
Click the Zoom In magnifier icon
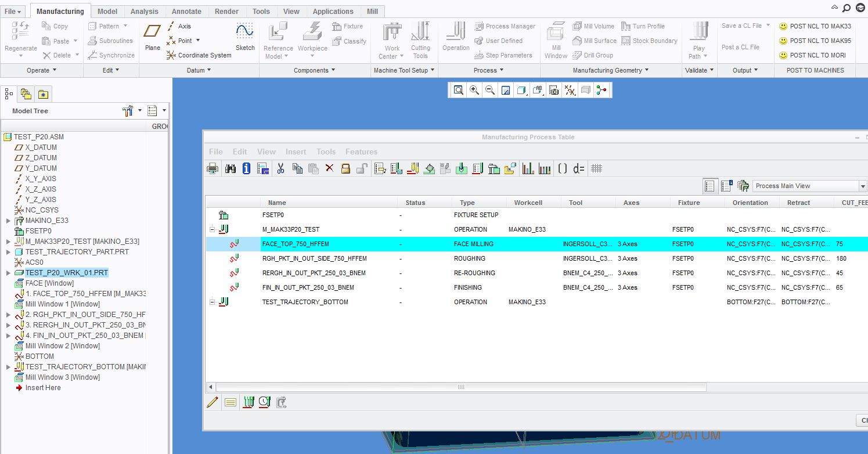tap(474, 90)
